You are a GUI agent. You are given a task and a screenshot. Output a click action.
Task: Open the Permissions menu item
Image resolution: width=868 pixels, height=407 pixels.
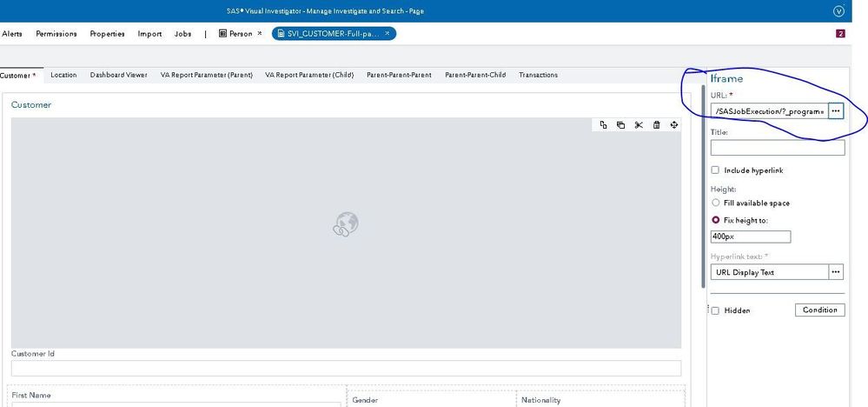56,34
